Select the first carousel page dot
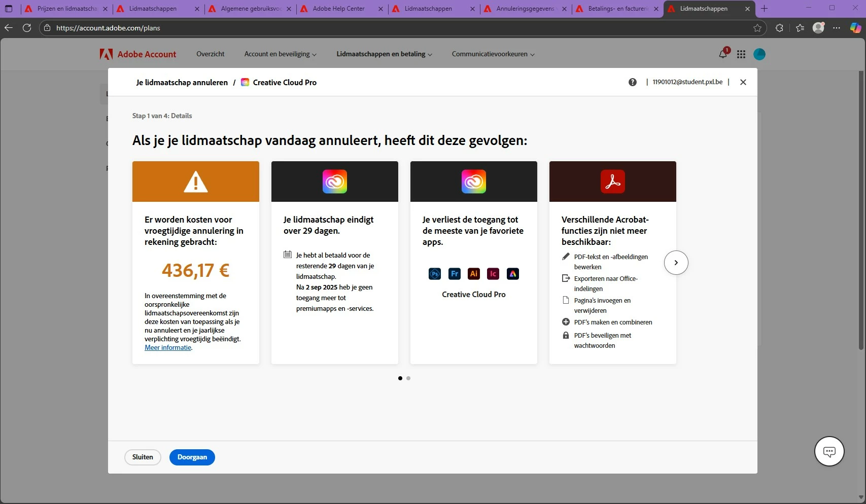 pos(400,378)
